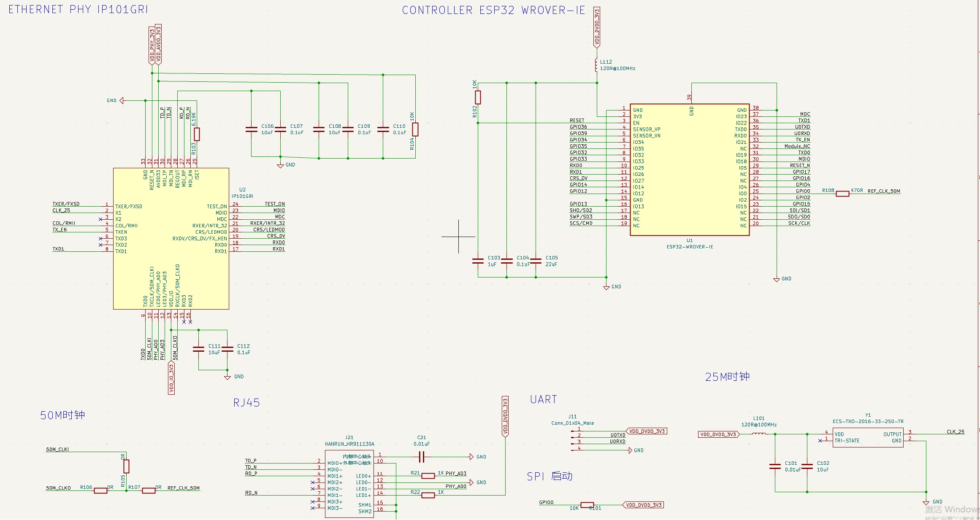Select resistor R102 10K symbol
The height and width of the screenshot is (520, 980).
(478, 97)
